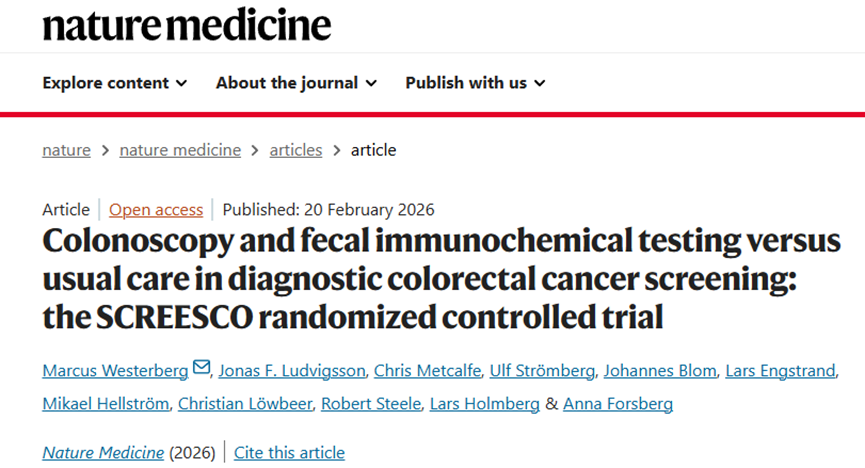The height and width of the screenshot is (468, 865).
Task: Expand the Publish with us menu
Action: tap(475, 83)
